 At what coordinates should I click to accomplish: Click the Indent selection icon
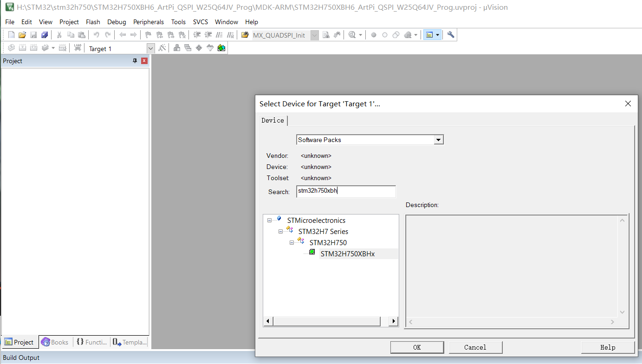pyautogui.click(x=197, y=35)
